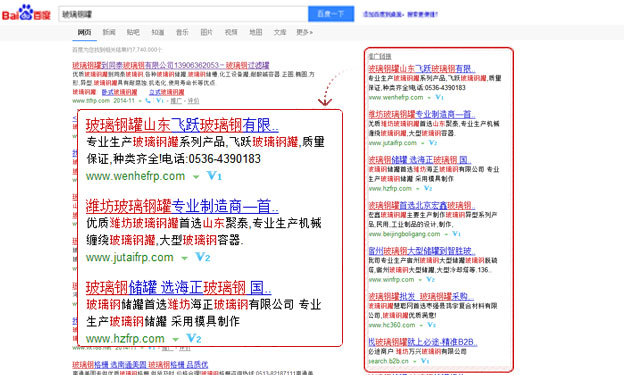Click the Baidu paw logo
The width and height of the screenshot is (624, 375).
26,13
